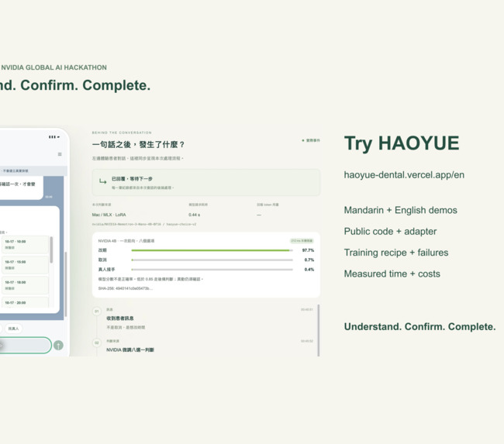Click the time slot list scrollbar
This screenshot has height=444, width=504.
[x=51, y=250]
